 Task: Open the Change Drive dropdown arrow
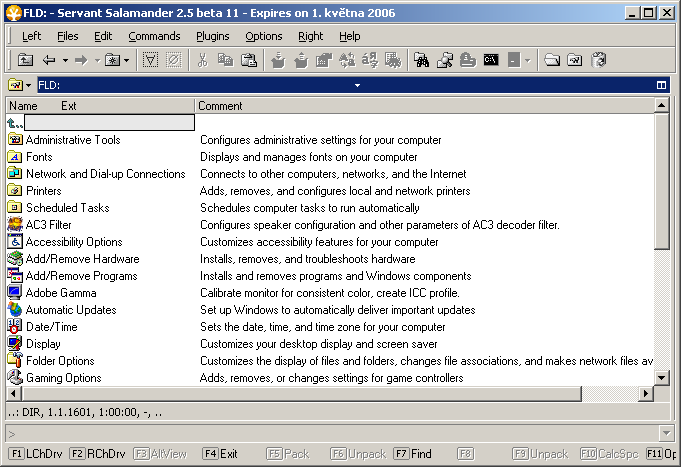click(x=29, y=85)
